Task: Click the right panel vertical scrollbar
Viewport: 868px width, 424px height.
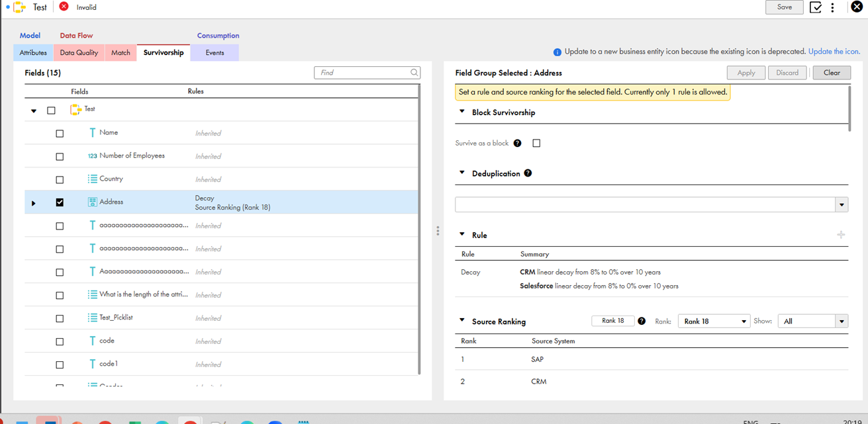Action: click(850, 108)
